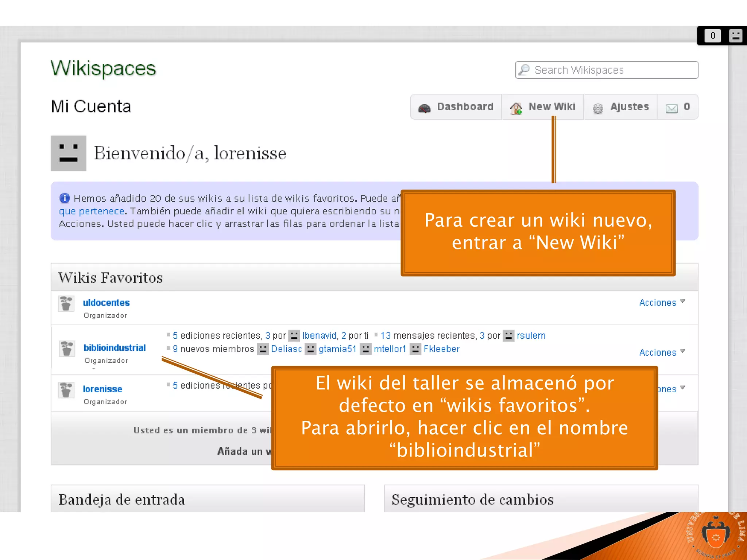Screen dimensions: 747x560
Task: Click the uldocentes wiki plant icon
Action: click(x=66, y=304)
